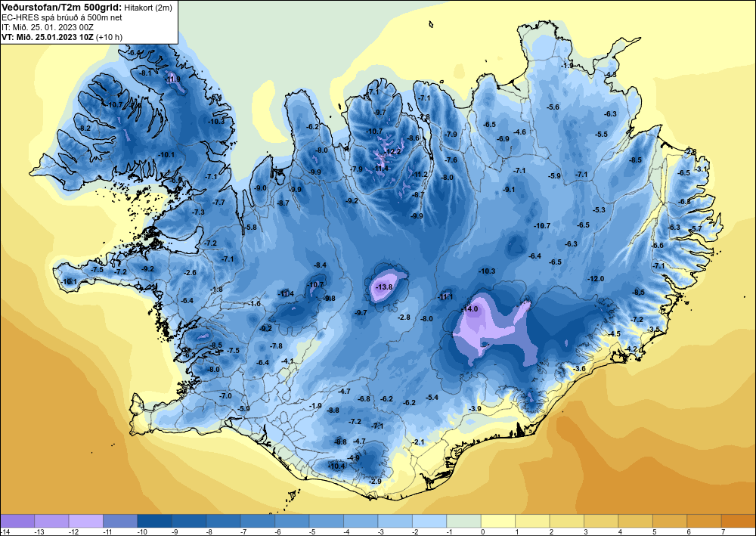The image size is (756, 536).
Task: Click the -11.2 temperature label
Action: click(x=420, y=174)
